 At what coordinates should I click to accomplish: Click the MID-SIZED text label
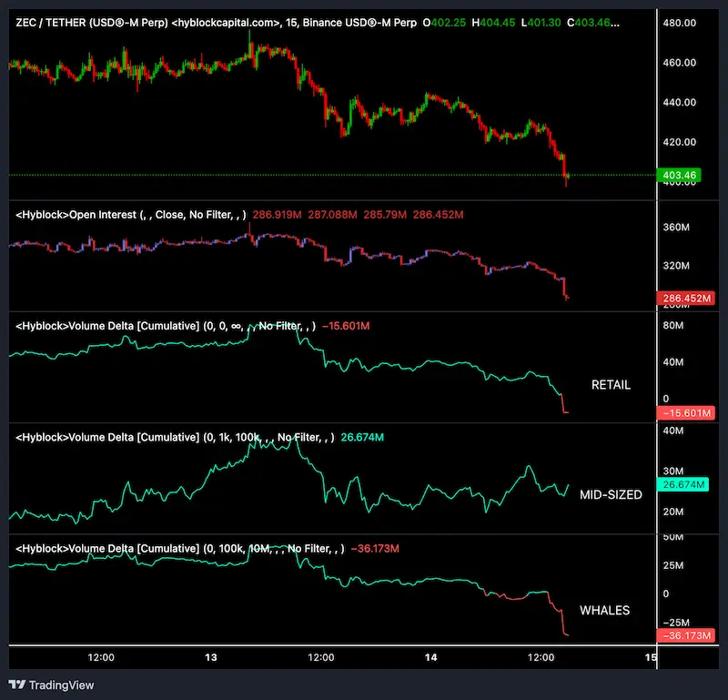611,495
